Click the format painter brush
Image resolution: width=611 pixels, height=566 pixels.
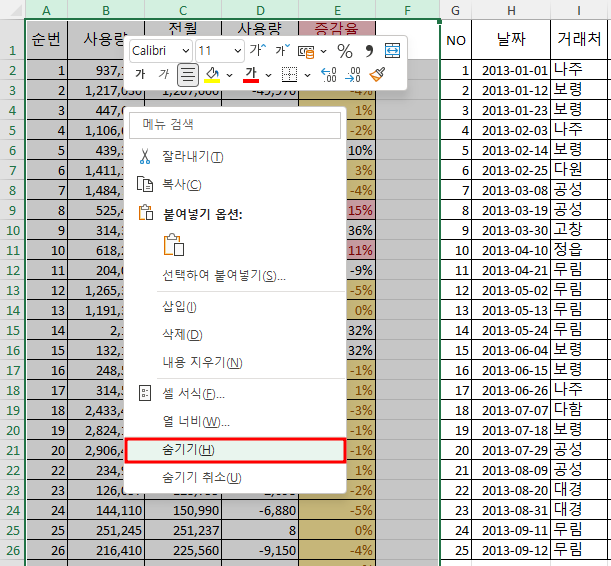377,74
